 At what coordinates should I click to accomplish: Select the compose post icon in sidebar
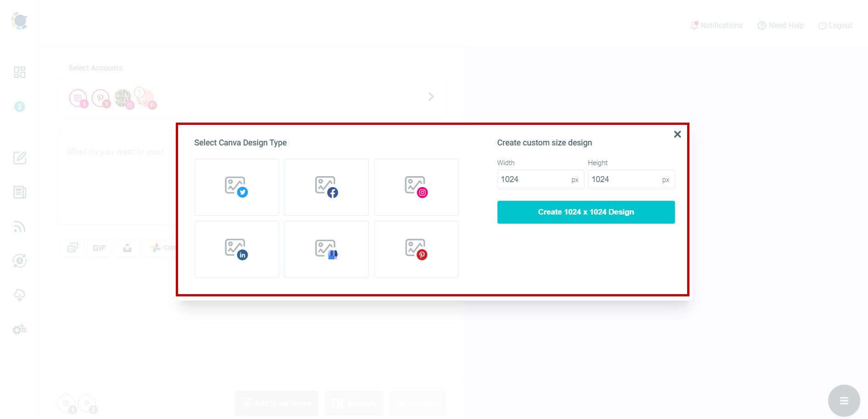19,158
